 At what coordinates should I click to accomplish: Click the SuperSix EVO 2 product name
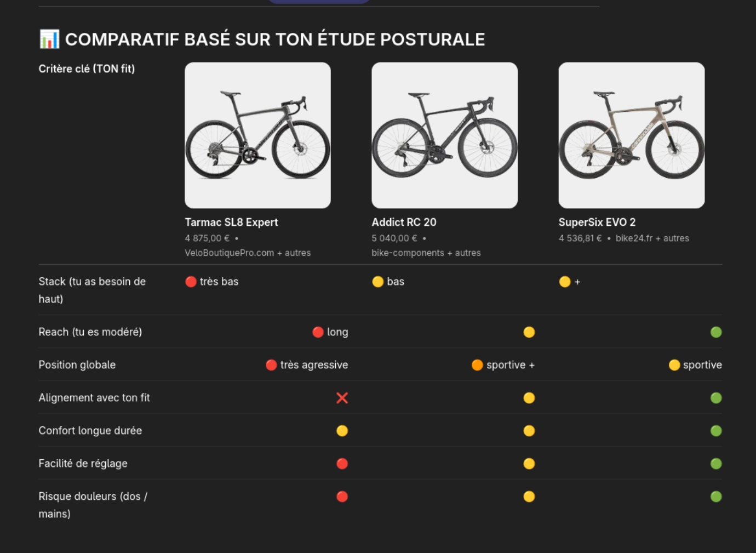pos(597,222)
